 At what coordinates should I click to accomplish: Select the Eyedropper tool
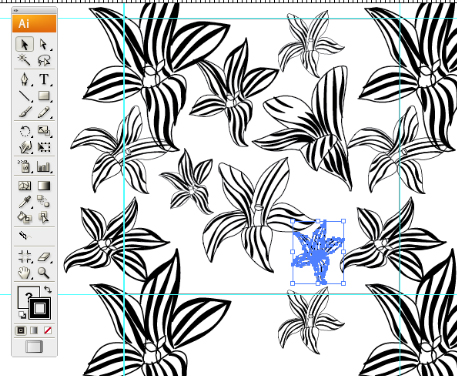(24, 202)
